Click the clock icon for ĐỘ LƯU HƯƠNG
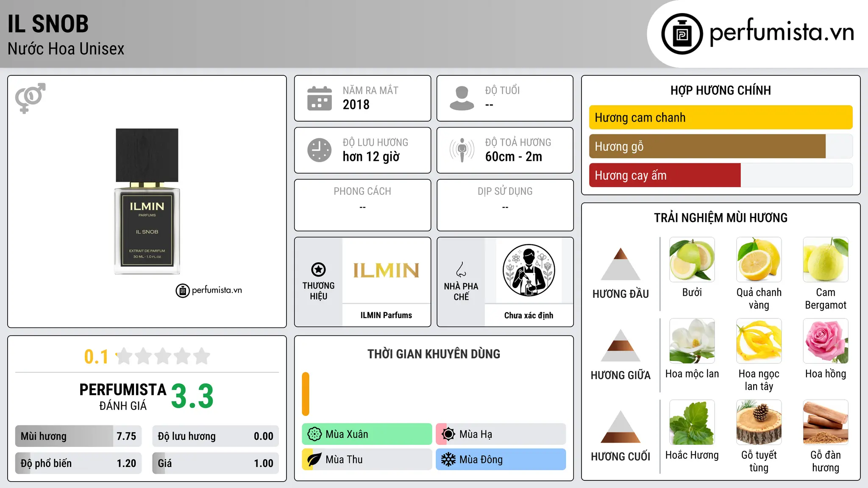868x488 pixels. coord(320,150)
